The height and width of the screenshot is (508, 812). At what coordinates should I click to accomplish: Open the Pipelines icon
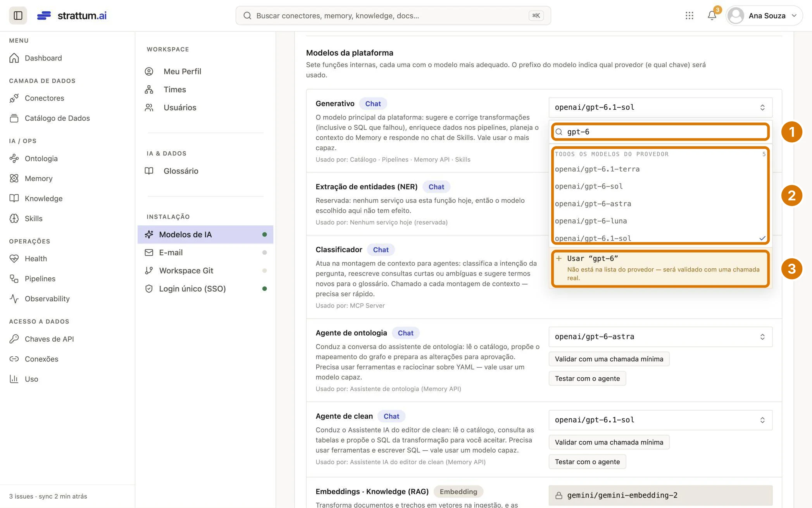pyautogui.click(x=14, y=278)
